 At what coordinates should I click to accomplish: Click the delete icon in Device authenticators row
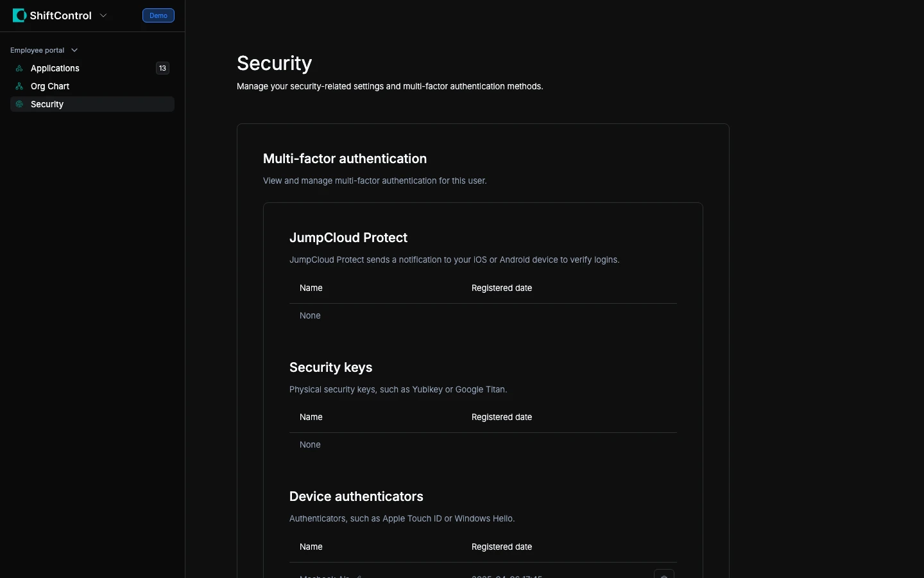(664, 575)
